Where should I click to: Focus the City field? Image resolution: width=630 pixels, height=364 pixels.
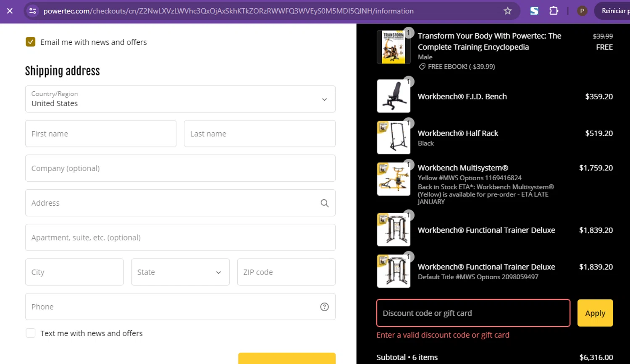click(74, 272)
